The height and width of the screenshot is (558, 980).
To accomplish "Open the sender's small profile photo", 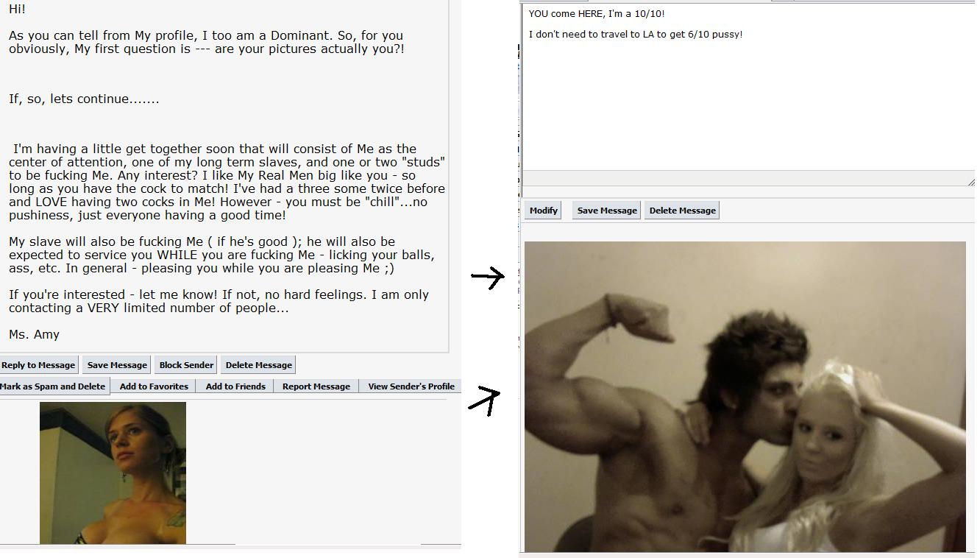I will click(113, 473).
